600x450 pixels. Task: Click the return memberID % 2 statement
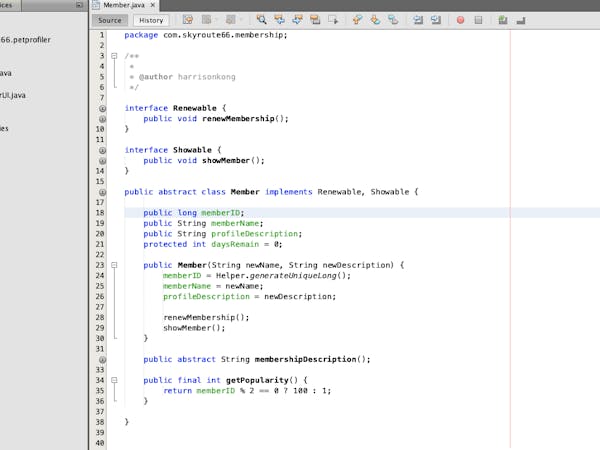click(x=247, y=391)
